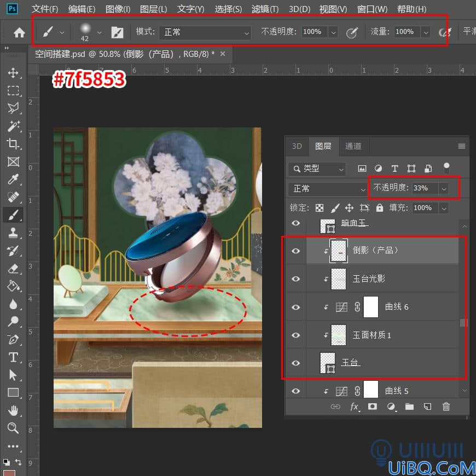Image resolution: width=476 pixels, height=476 pixels.
Task: Select the Brush tool in toolbox
Action: (13, 215)
